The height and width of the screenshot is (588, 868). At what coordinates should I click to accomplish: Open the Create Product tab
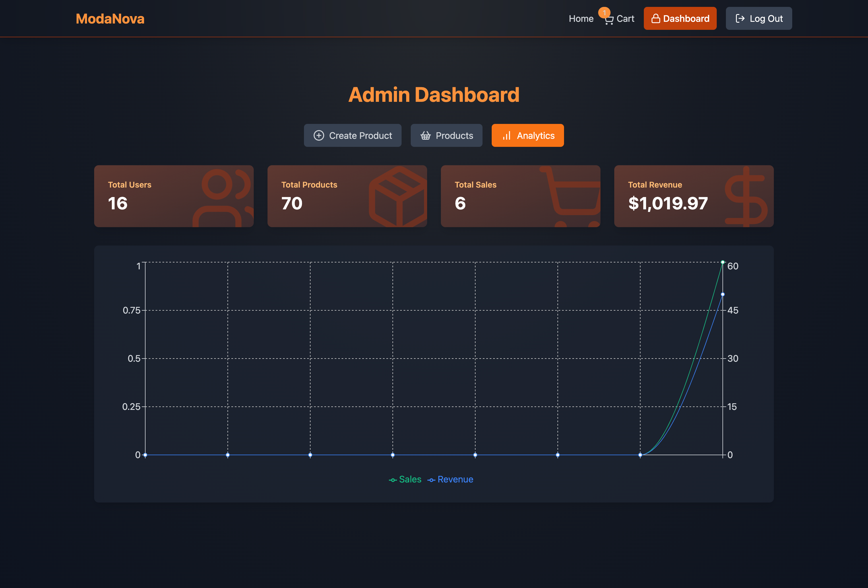click(352, 135)
